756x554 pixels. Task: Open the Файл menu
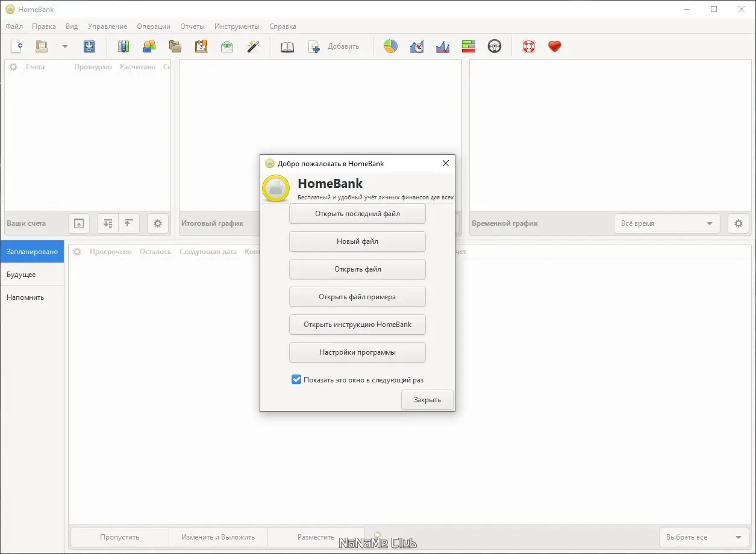tap(14, 26)
